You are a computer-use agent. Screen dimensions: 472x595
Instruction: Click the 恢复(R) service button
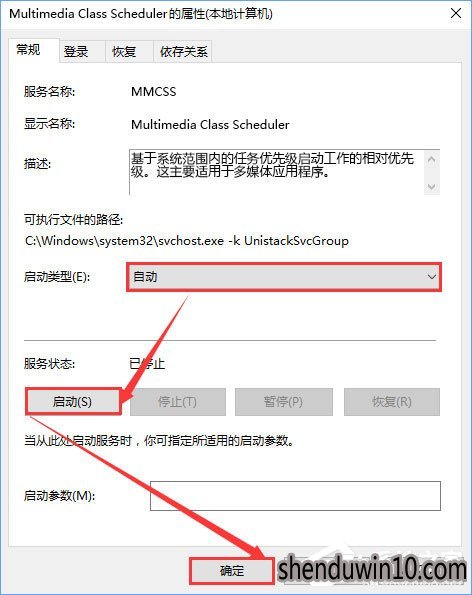[x=392, y=401]
